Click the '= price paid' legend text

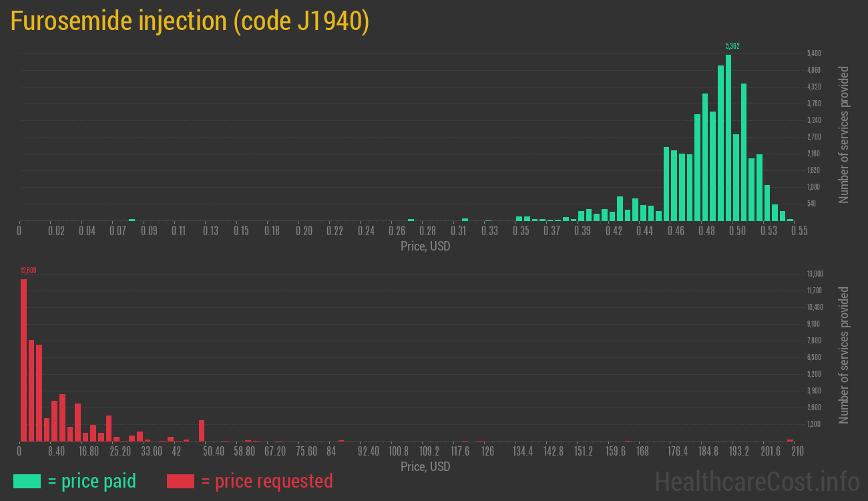tap(92, 481)
